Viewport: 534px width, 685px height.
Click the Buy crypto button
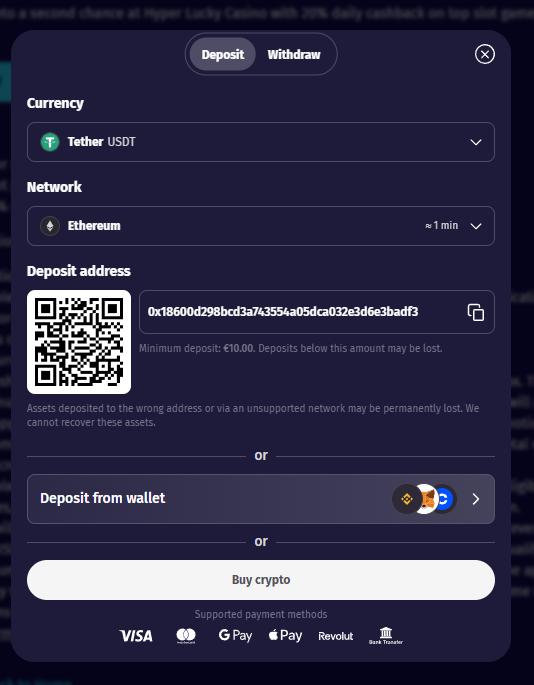(x=261, y=580)
